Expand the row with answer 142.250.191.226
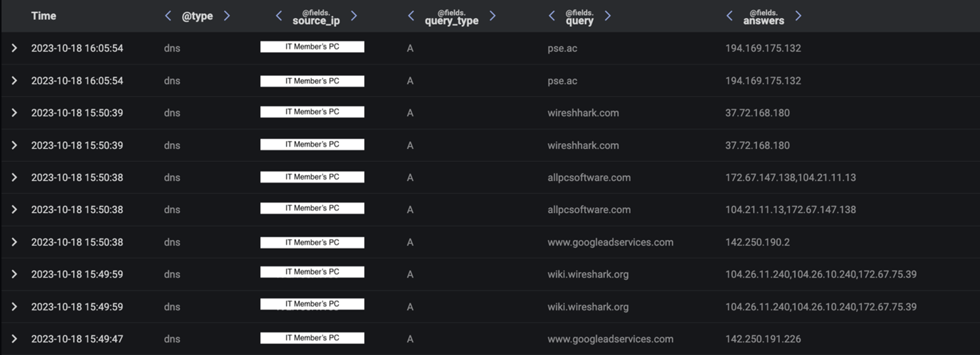The height and width of the screenshot is (355, 980). pos(14,339)
